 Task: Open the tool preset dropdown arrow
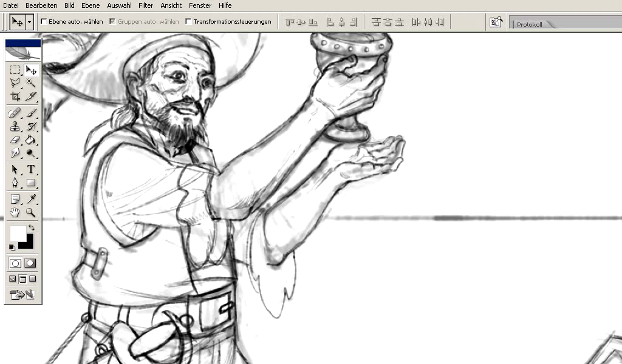tap(29, 22)
